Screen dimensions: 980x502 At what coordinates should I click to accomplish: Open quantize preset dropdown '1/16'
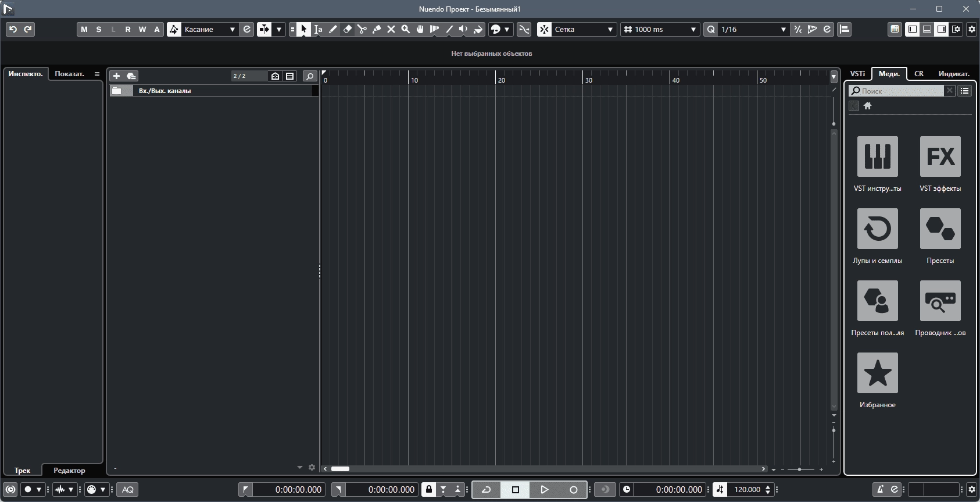tap(753, 29)
